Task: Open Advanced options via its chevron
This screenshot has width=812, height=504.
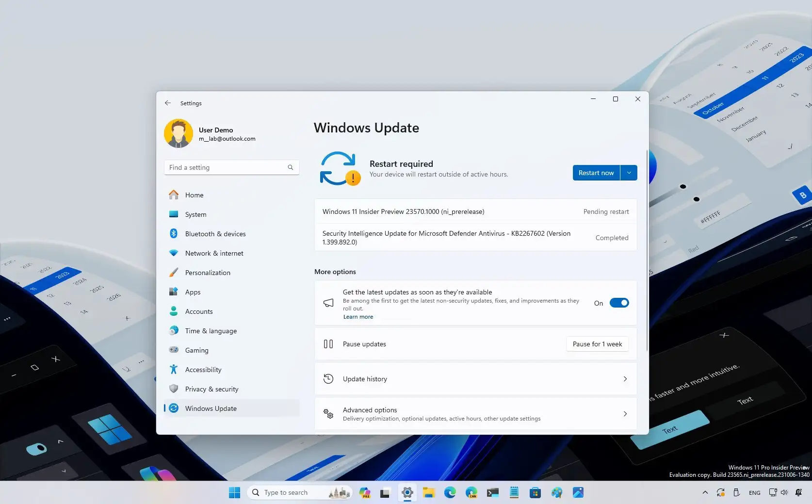Action: pos(625,414)
